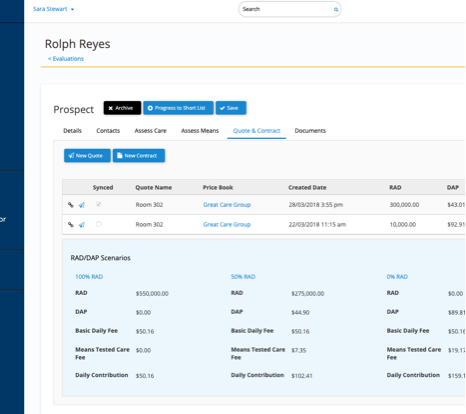Open the 50% RAD scenario link

tap(243, 277)
